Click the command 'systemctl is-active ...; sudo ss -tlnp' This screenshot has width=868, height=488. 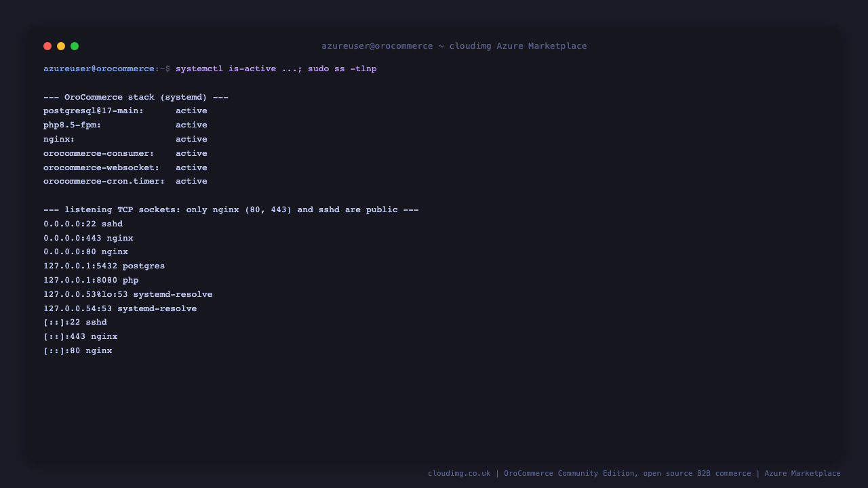(x=276, y=68)
